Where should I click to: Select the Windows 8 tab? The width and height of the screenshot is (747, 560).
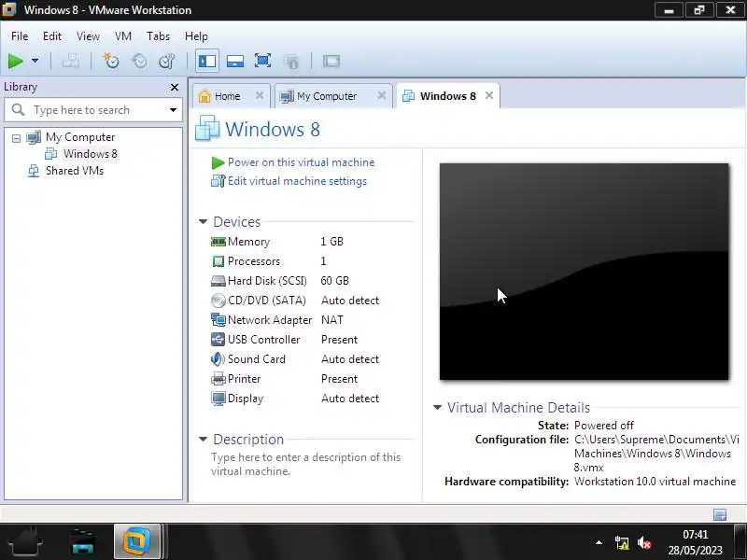(448, 96)
